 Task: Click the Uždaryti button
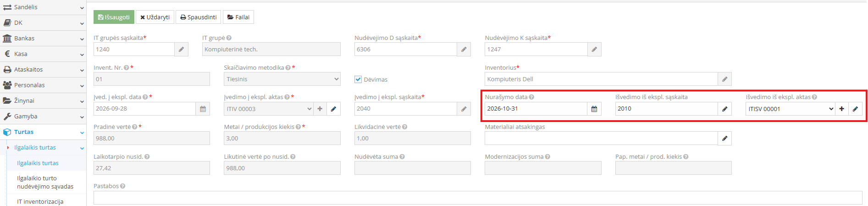155,17
